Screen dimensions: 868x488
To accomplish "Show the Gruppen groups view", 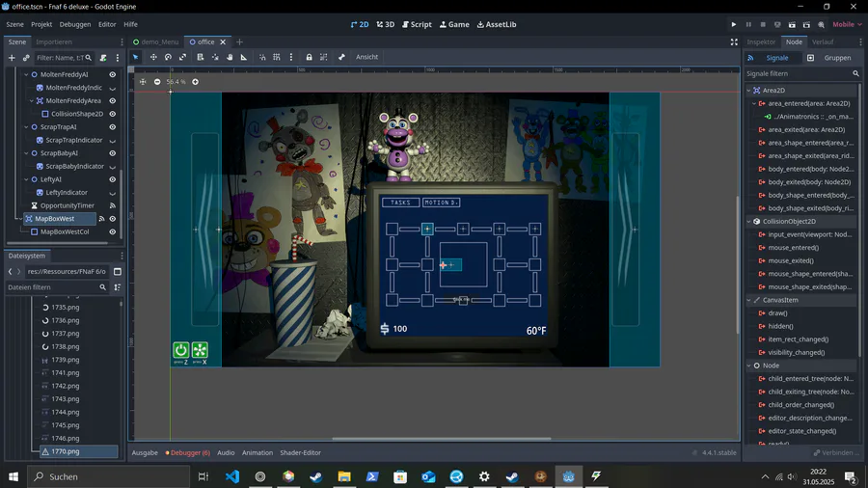I will tap(829, 58).
